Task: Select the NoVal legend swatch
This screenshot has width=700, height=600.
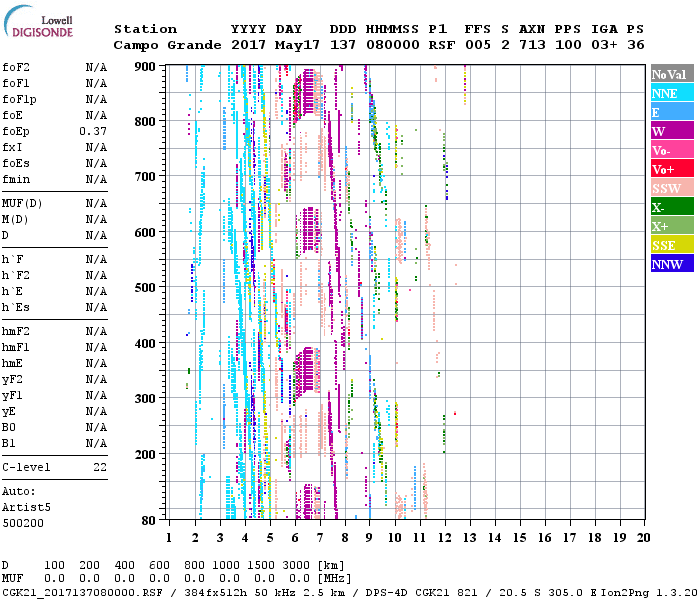Action: pos(672,74)
